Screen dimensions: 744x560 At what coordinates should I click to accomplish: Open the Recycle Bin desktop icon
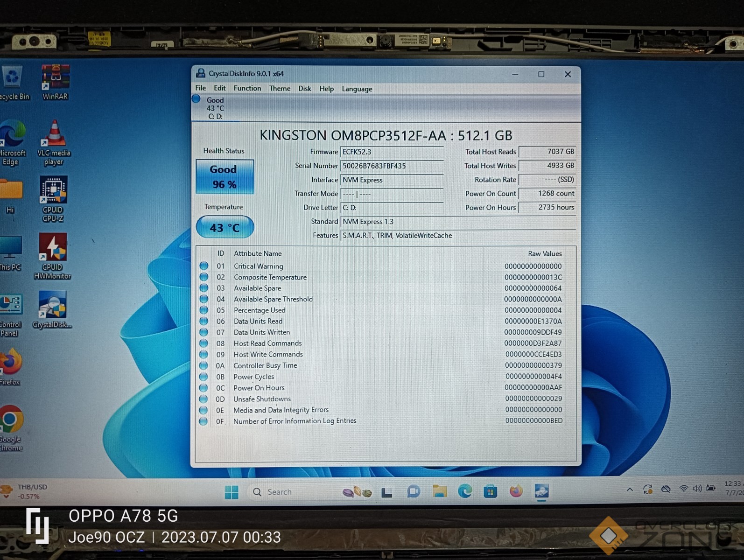[14, 83]
